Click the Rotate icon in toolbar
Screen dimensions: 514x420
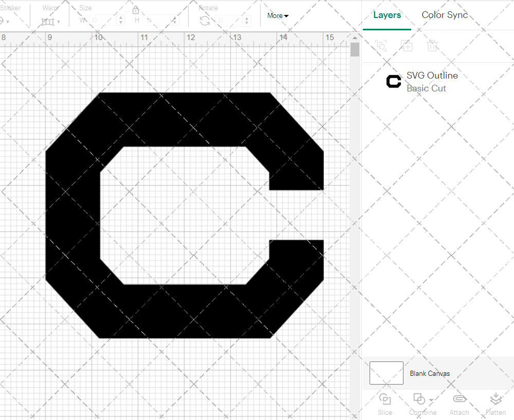(205, 21)
